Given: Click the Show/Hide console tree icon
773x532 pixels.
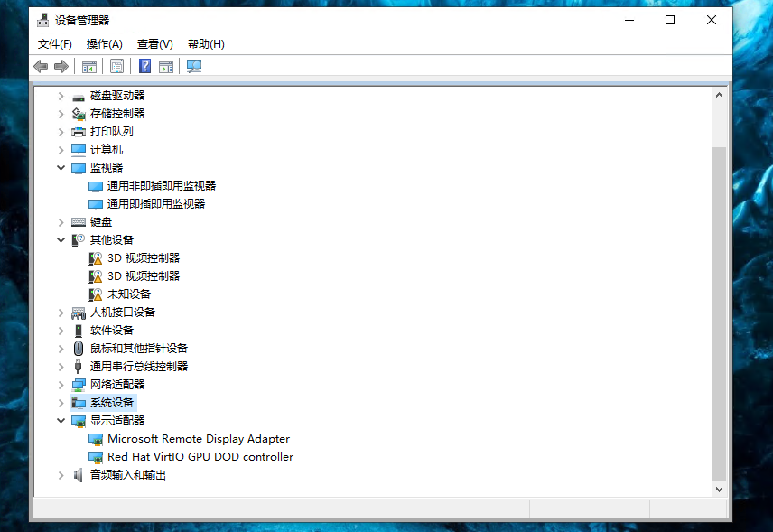Looking at the screenshot, I should (x=89, y=66).
